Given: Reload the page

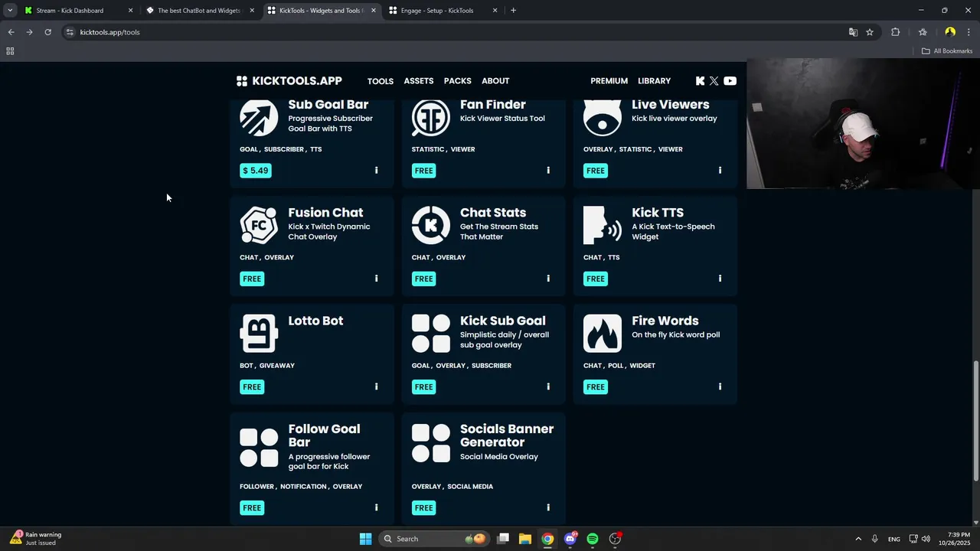Looking at the screenshot, I should pyautogui.click(x=47, y=32).
